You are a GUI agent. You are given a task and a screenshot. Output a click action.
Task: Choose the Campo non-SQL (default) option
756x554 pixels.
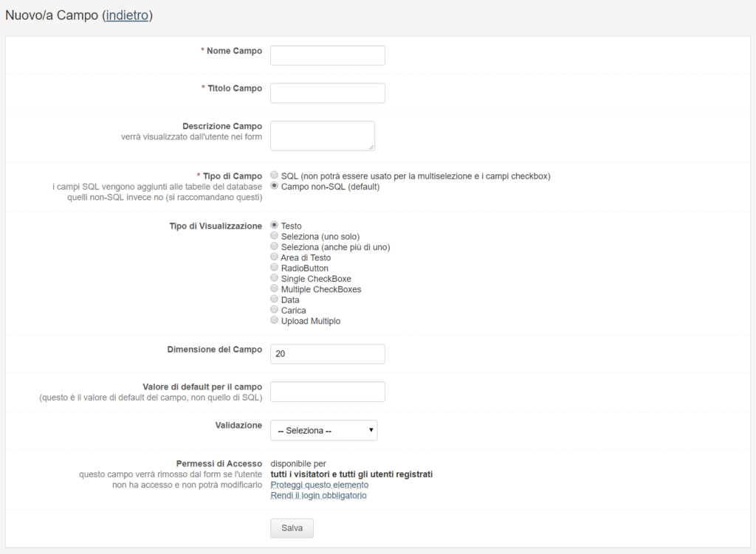[275, 187]
